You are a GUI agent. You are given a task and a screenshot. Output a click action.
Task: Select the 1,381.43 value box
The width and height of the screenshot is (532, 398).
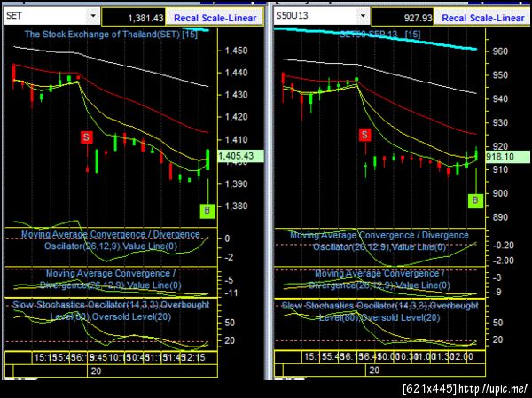tap(134, 18)
